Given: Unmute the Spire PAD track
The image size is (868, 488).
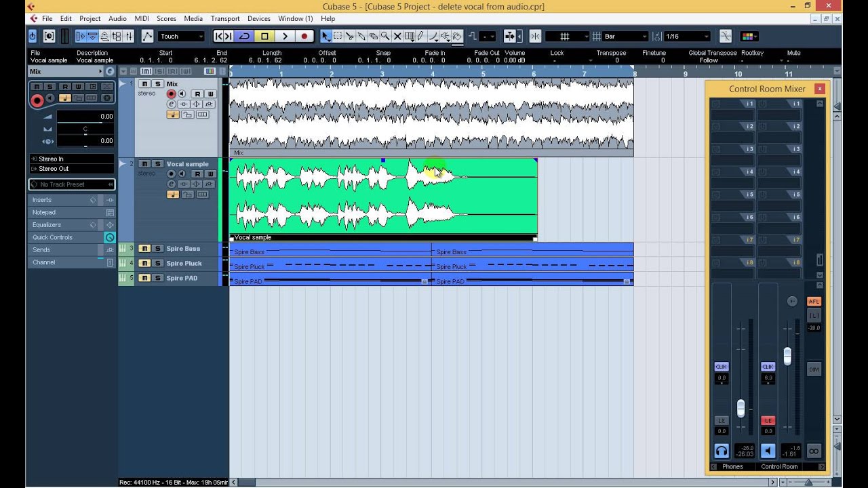Looking at the screenshot, I should pos(144,278).
